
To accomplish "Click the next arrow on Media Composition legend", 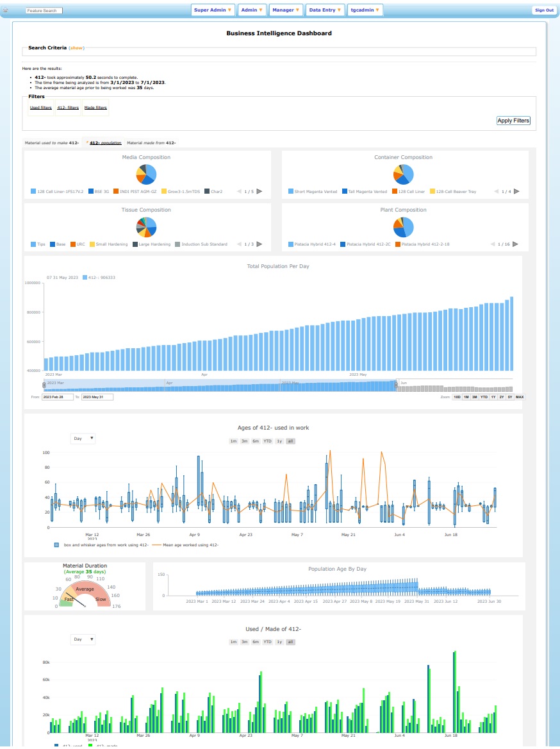I will tap(258, 190).
